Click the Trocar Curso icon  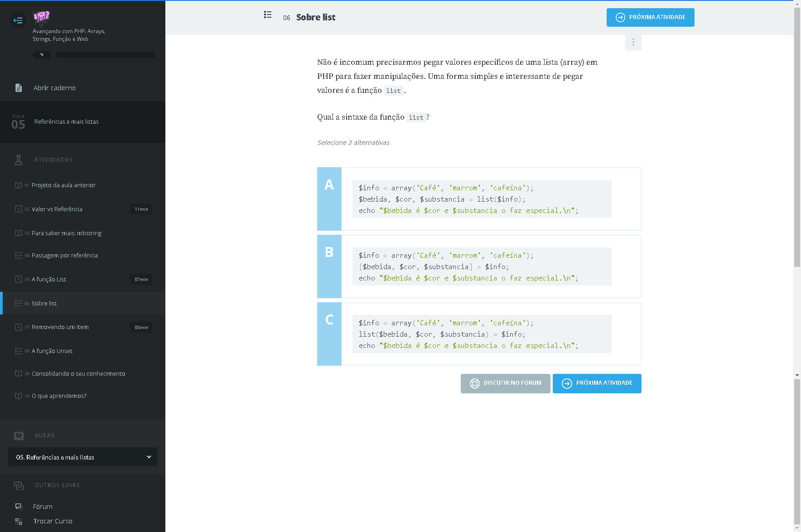19,521
